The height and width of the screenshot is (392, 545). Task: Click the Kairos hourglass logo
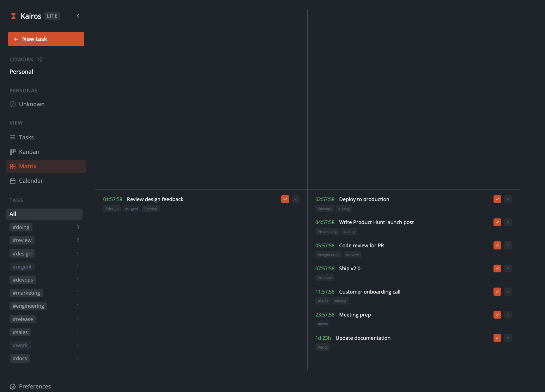tap(13, 16)
